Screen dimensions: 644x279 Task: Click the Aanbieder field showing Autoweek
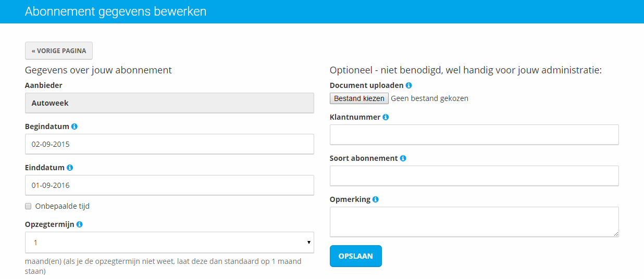point(169,103)
